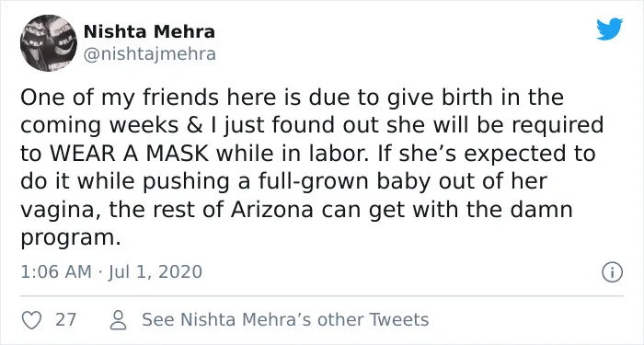Click the 1:06 AM timestamp
Screen dimensions: 644x345
[x=56, y=272]
